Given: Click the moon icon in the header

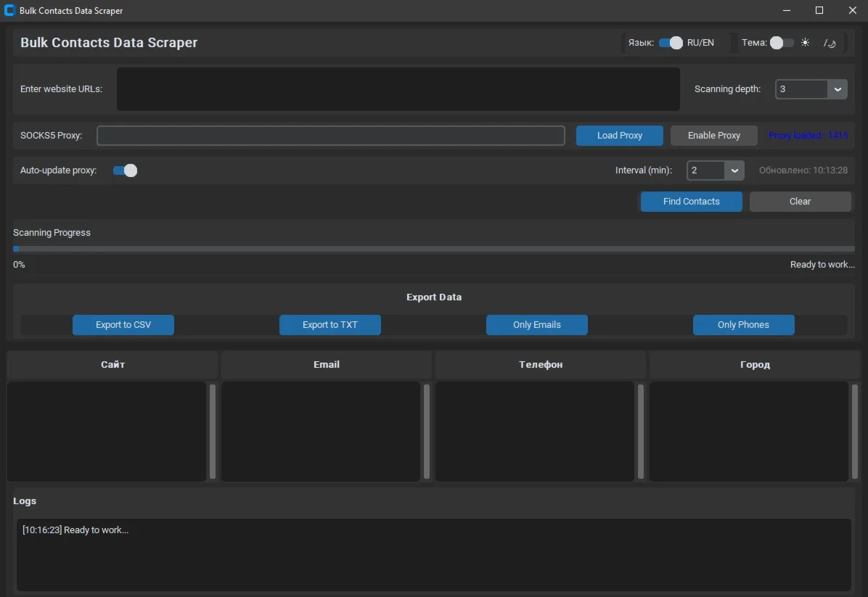Looking at the screenshot, I should [x=830, y=43].
